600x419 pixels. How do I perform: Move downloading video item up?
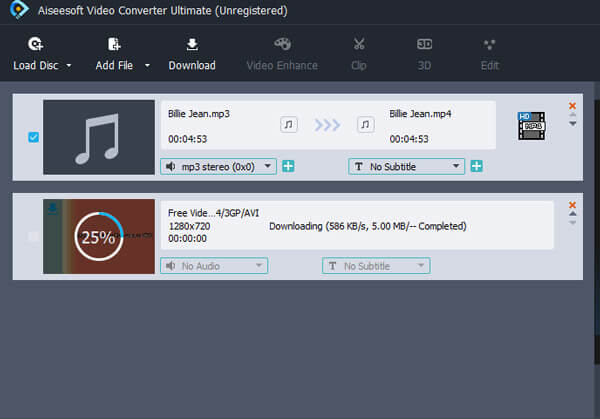(572, 214)
